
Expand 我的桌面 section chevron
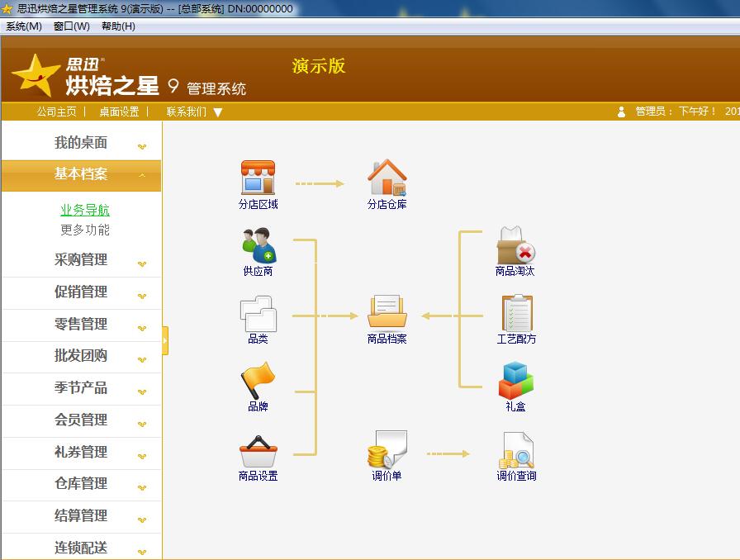[x=141, y=146]
